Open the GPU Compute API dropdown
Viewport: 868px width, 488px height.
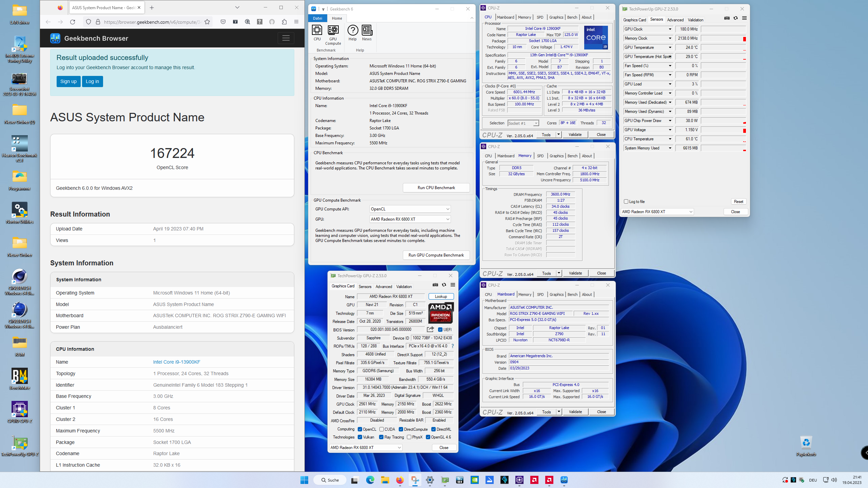click(410, 209)
